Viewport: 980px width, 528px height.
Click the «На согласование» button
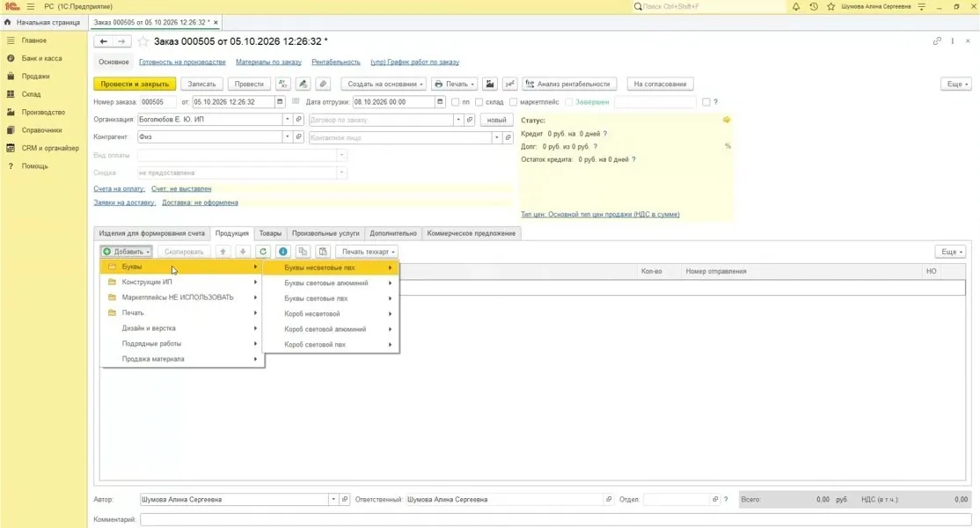click(660, 84)
